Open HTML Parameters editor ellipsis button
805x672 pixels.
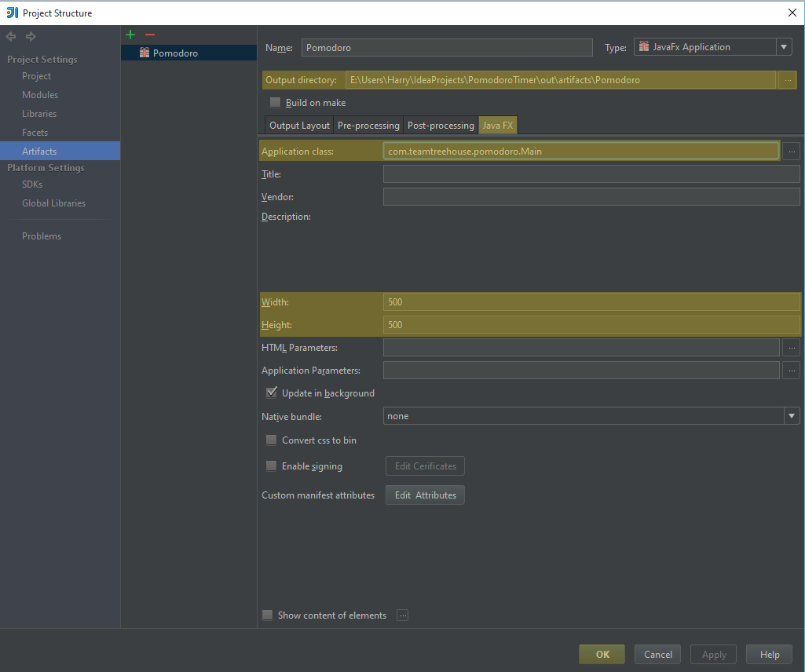click(x=792, y=348)
